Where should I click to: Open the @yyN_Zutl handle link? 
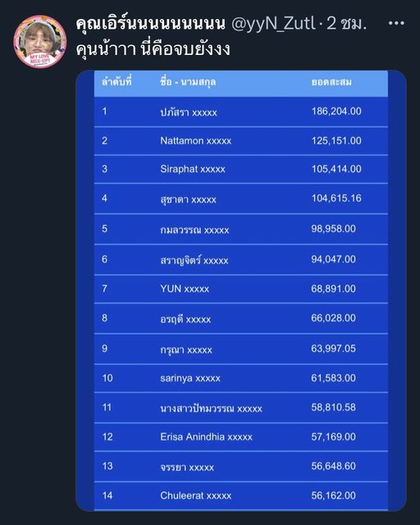(273, 24)
